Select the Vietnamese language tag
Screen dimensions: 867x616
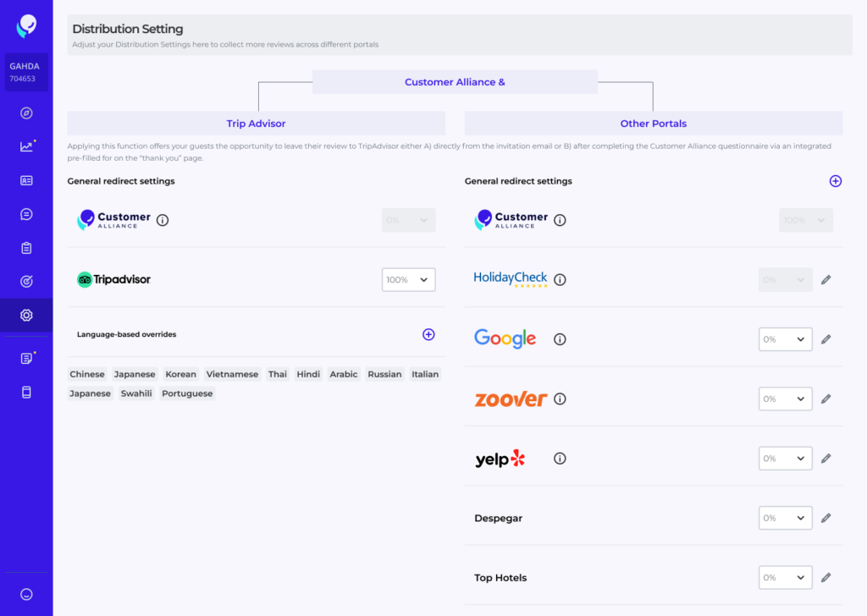point(232,374)
